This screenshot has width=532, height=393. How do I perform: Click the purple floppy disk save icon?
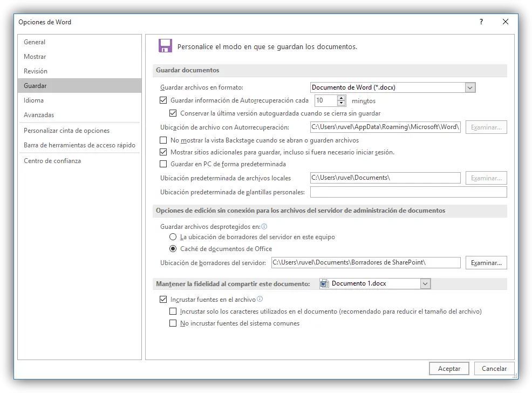coord(165,45)
